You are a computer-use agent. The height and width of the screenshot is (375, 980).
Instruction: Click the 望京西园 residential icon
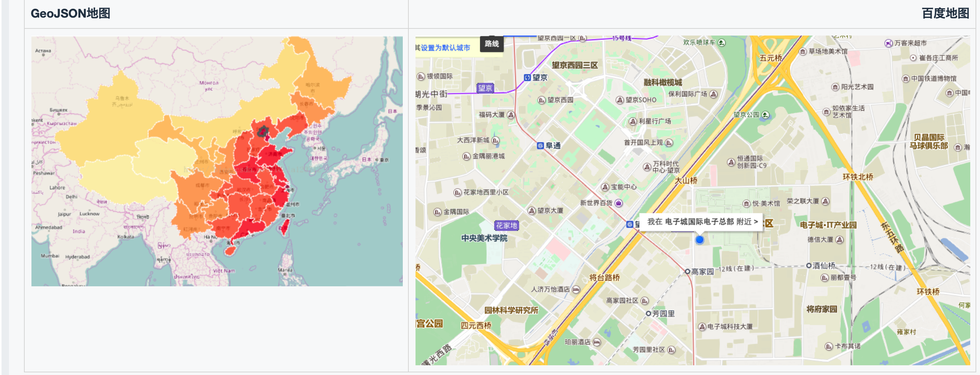(542, 100)
